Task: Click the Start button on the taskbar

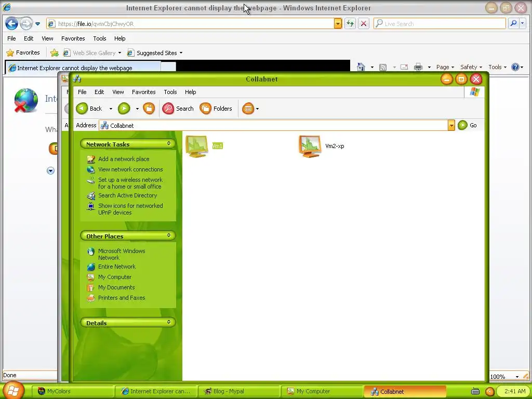Action: point(13,390)
